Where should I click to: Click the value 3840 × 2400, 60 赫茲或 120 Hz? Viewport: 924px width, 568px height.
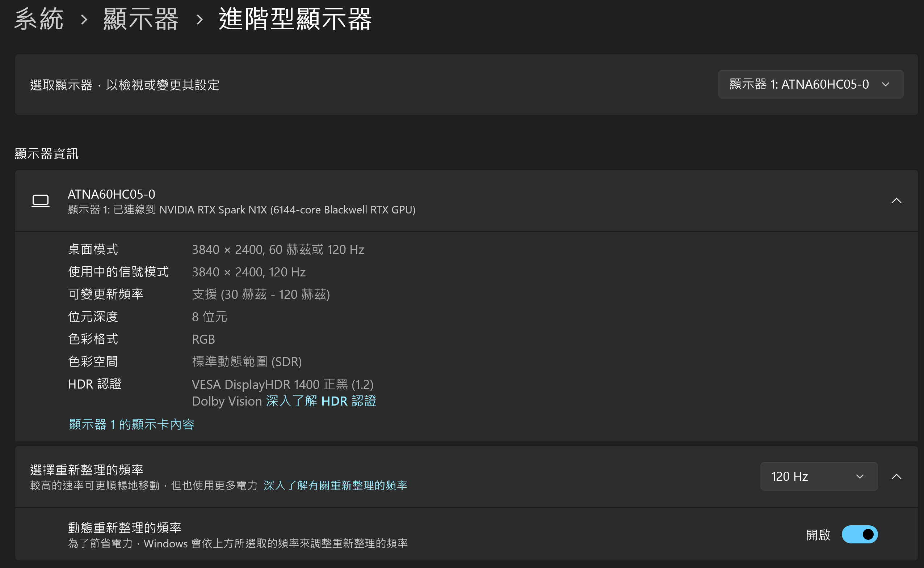pos(278,249)
